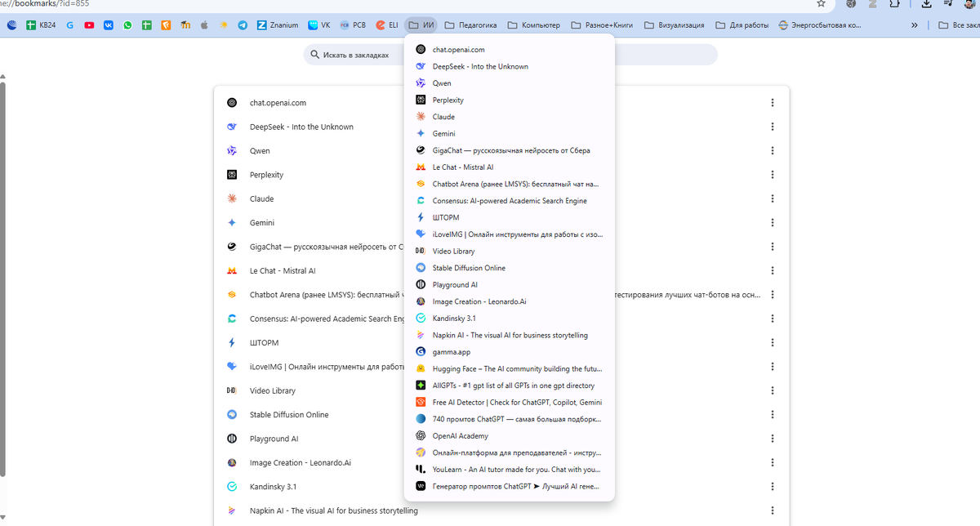Open the Энергосбытовая ко... bookmark
The height and width of the screenshot is (526, 980).
[x=821, y=25]
